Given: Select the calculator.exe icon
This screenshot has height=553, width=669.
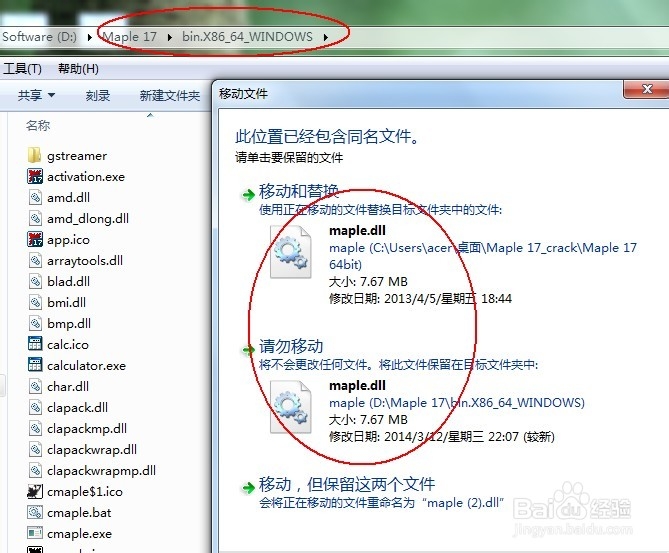Looking at the screenshot, I should coord(35,365).
